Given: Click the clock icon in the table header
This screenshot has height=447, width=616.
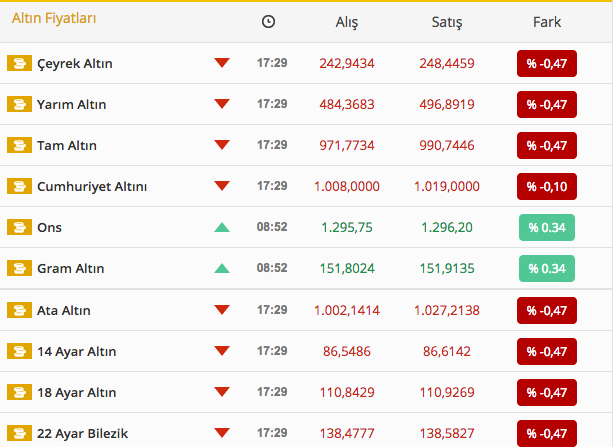Looking at the screenshot, I should [268, 22].
